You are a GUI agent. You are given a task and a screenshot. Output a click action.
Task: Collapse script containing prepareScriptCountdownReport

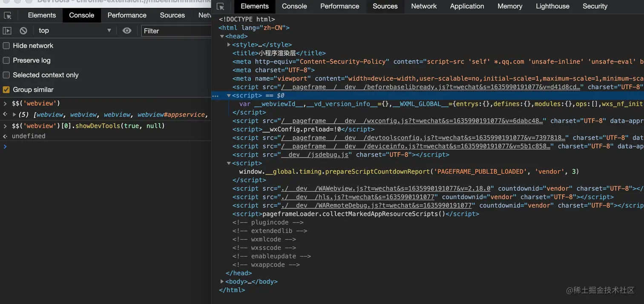tap(229, 163)
